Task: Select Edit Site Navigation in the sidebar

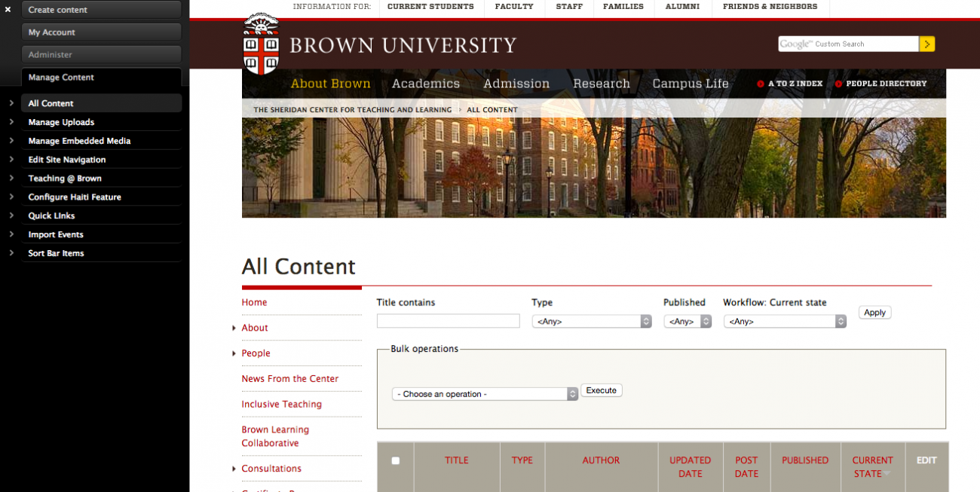Action: [x=67, y=160]
